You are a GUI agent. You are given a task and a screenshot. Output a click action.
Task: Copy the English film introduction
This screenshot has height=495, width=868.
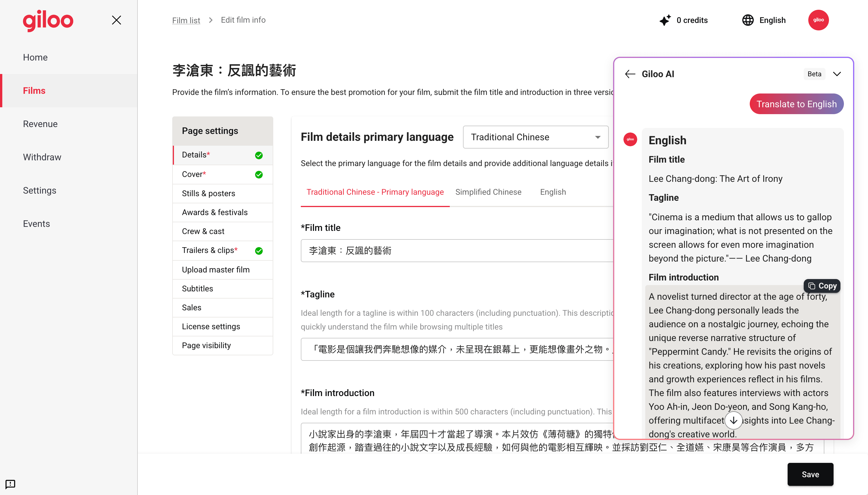point(822,286)
